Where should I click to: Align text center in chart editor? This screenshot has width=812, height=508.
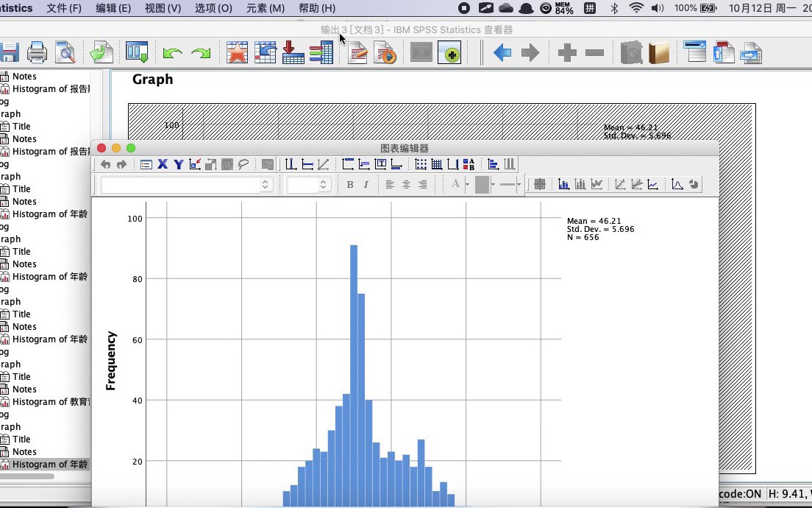pyautogui.click(x=406, y=185)
